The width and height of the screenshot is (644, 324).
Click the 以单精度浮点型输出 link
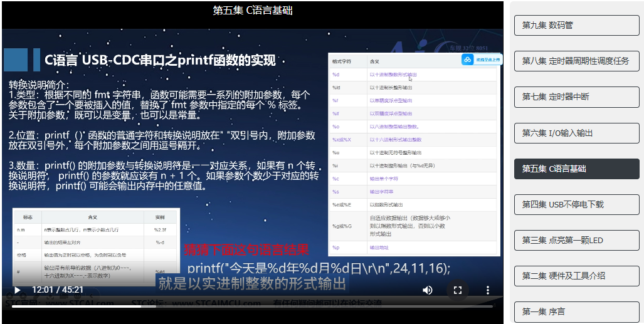391,101
